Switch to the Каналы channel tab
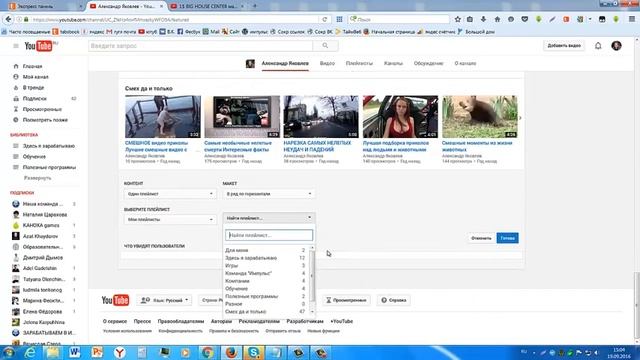The image size is (640, 360). 393,63
